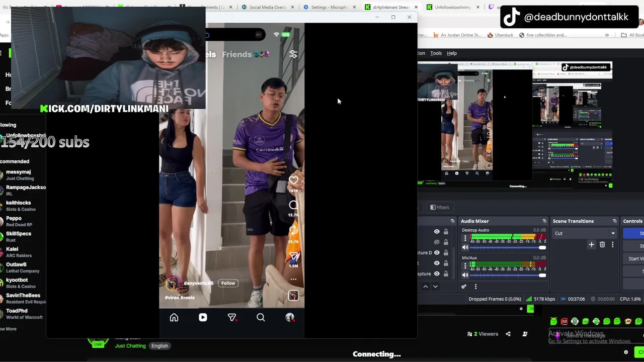Screen dimensions: 644x362
Task: Expand the bookmarks overflow chevron
Action: 607,35
